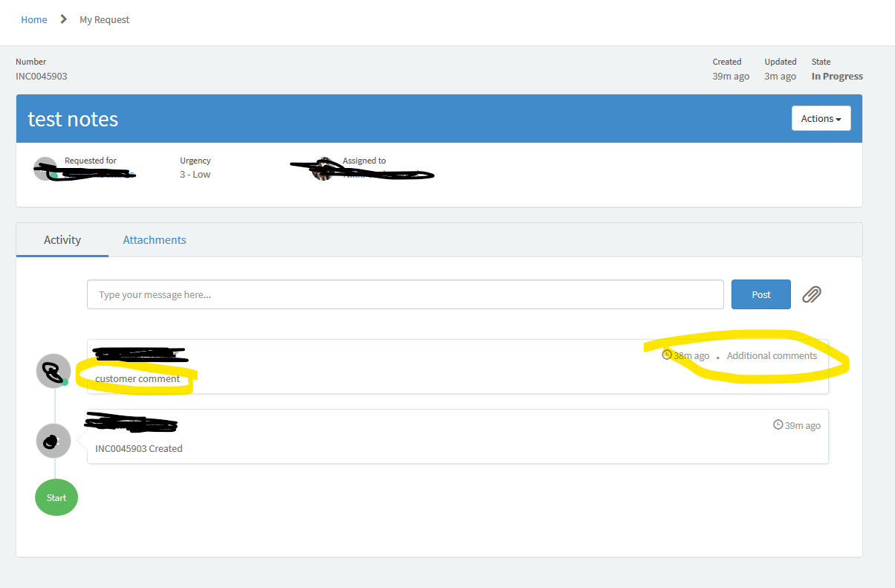895x588 pixels.
Task: Click the paperclip attachment icon
Action: [x=811, y=294]
